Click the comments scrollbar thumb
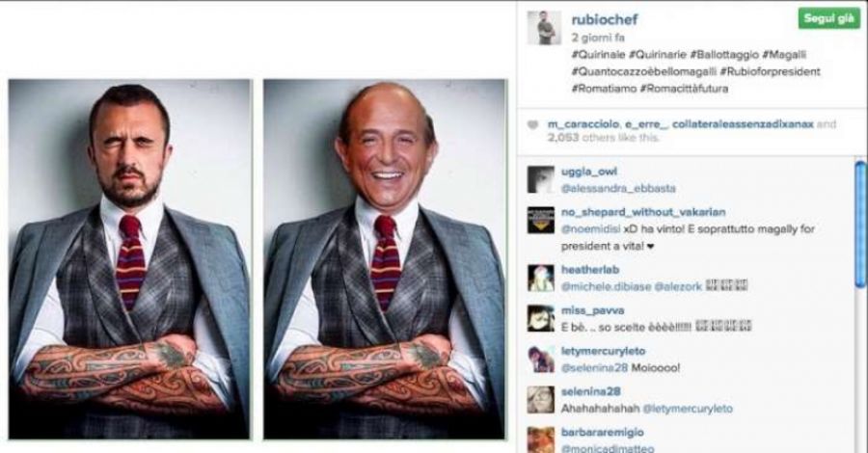Image resolution: width=868 pixels, height=453 pixels. pos(860,224)
